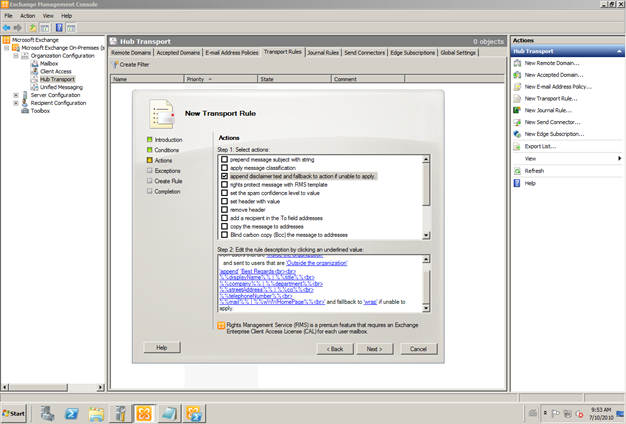Sort by the Priority column header
This screenshot has height=424, width=626.
pos(220,79)
